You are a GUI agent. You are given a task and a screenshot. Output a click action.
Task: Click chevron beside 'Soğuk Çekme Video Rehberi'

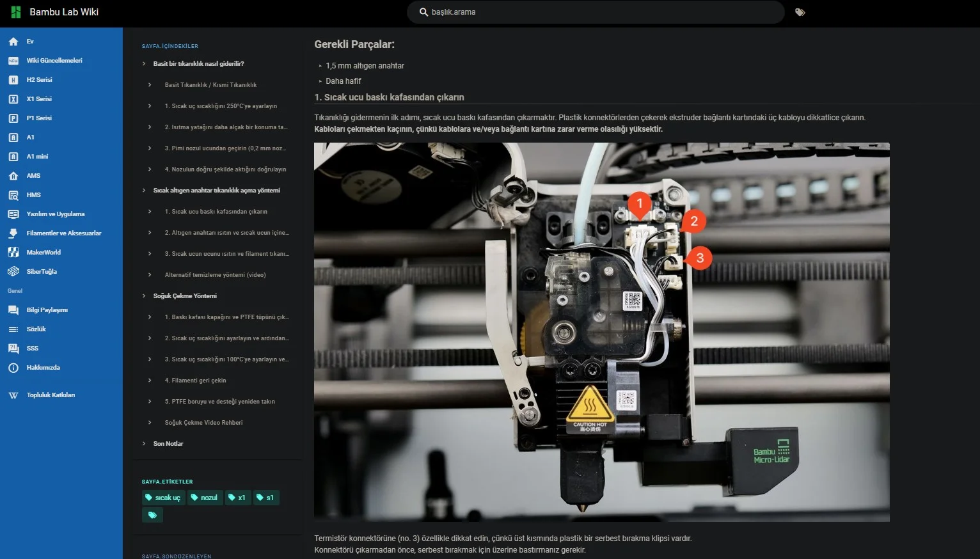(150, 423)
